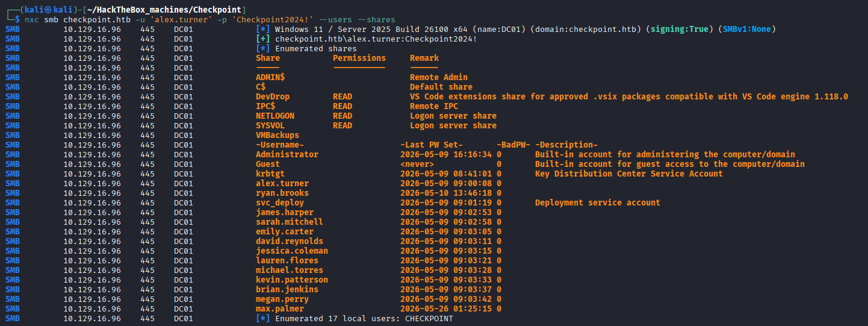
Task: Click the -BadPW- column header
Action: tap(513, 145)
